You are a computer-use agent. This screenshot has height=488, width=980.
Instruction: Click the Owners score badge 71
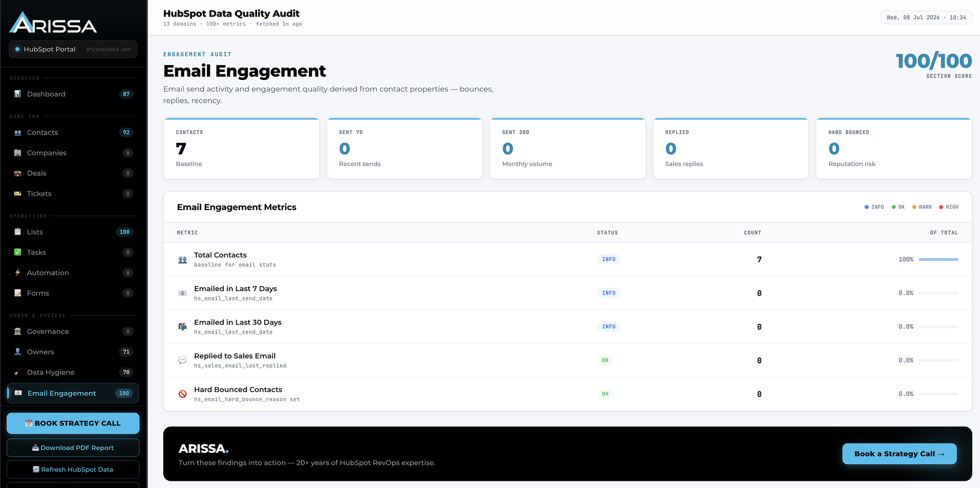[126, 352]
